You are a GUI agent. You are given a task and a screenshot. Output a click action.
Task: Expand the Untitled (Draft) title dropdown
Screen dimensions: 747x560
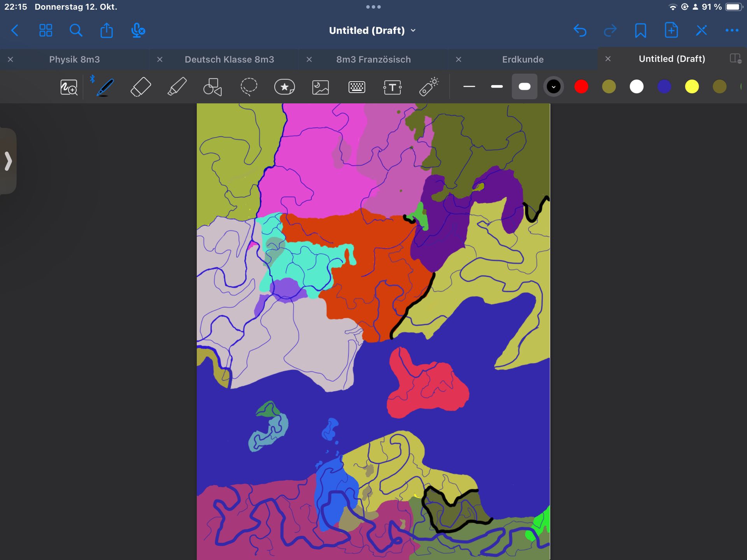[x=372, y=30]
